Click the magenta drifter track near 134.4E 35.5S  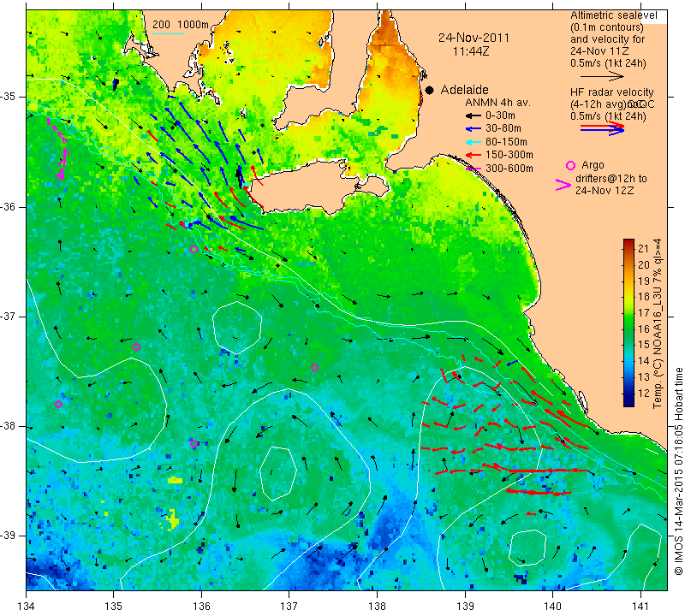[x=58, y=148]
